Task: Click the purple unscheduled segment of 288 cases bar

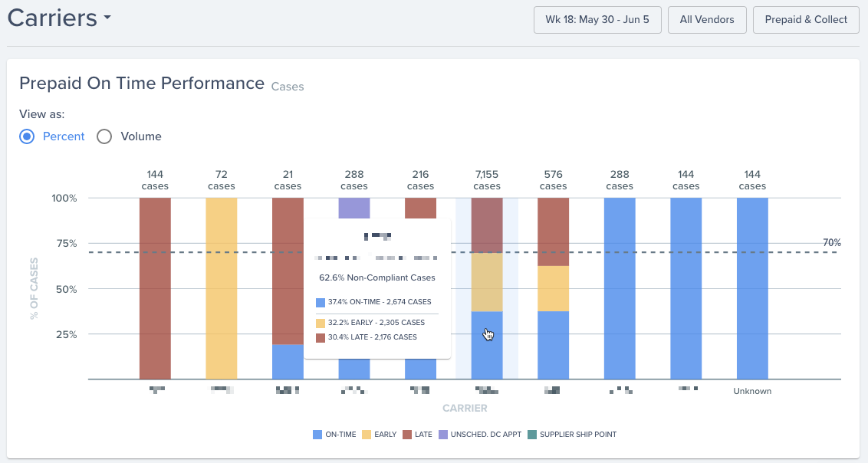Action: pyautogui.click(x=354, y=208)
